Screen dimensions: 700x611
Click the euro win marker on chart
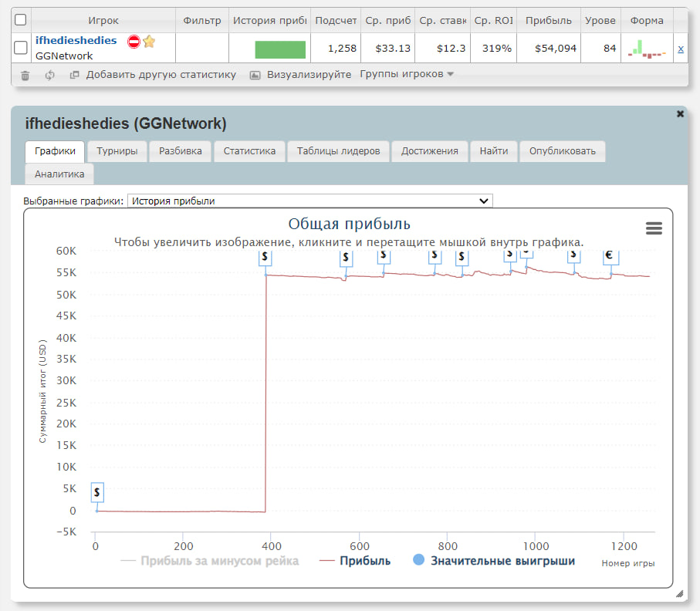click(609, 256)
